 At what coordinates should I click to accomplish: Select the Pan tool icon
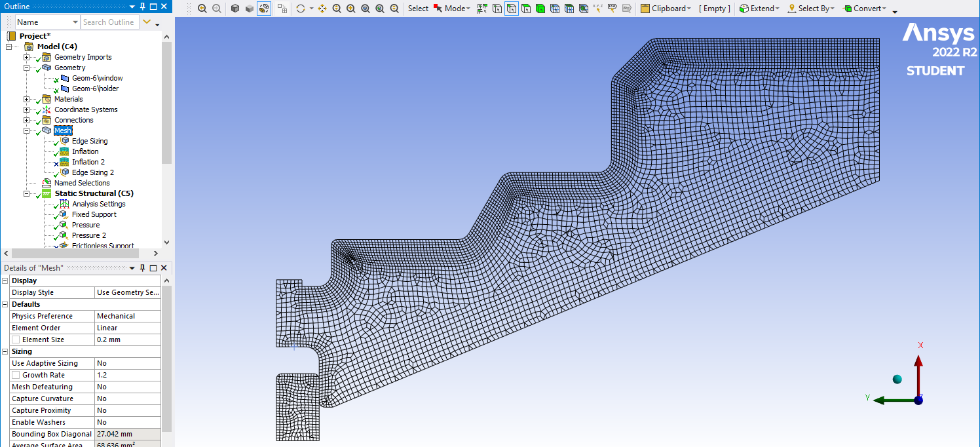pyautogui.click(x=322, y=9)
